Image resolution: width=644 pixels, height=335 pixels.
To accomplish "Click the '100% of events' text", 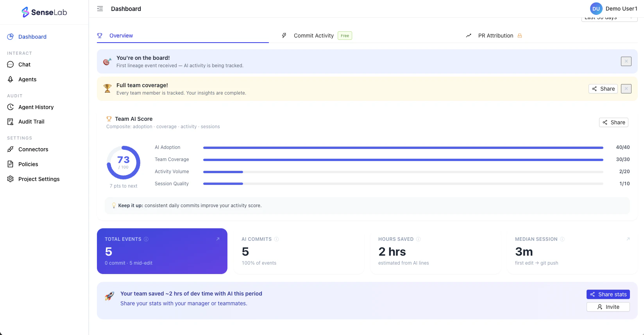I will tap(259, 263).
